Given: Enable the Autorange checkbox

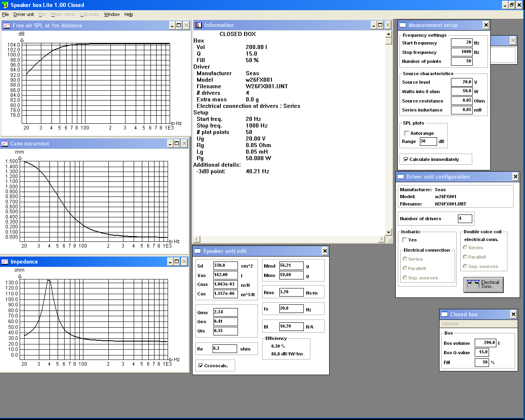Looking at the screenshot, I should pyautogui.click(x=407, y=133).
